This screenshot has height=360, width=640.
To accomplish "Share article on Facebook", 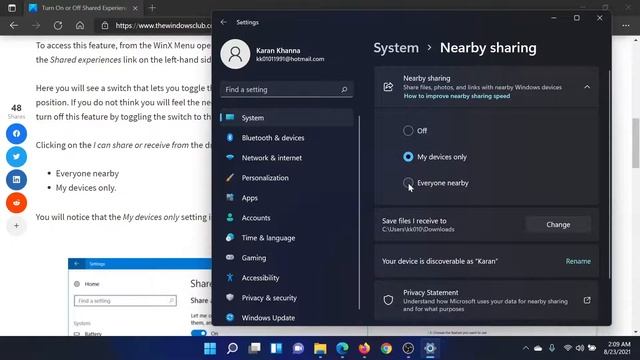I will 16,134.
